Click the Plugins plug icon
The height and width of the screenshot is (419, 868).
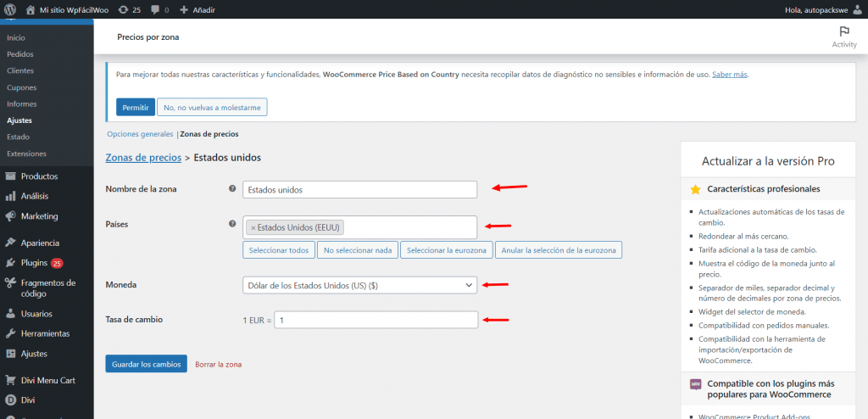coord(10,263)
